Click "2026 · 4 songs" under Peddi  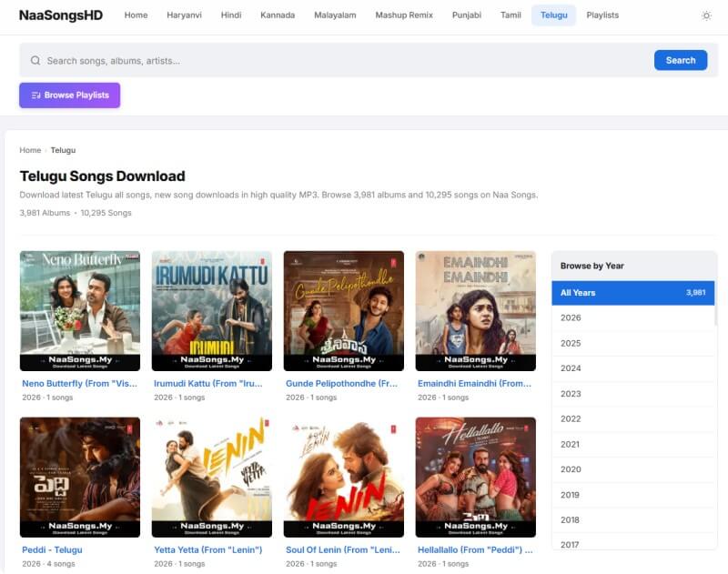(48, 564)
